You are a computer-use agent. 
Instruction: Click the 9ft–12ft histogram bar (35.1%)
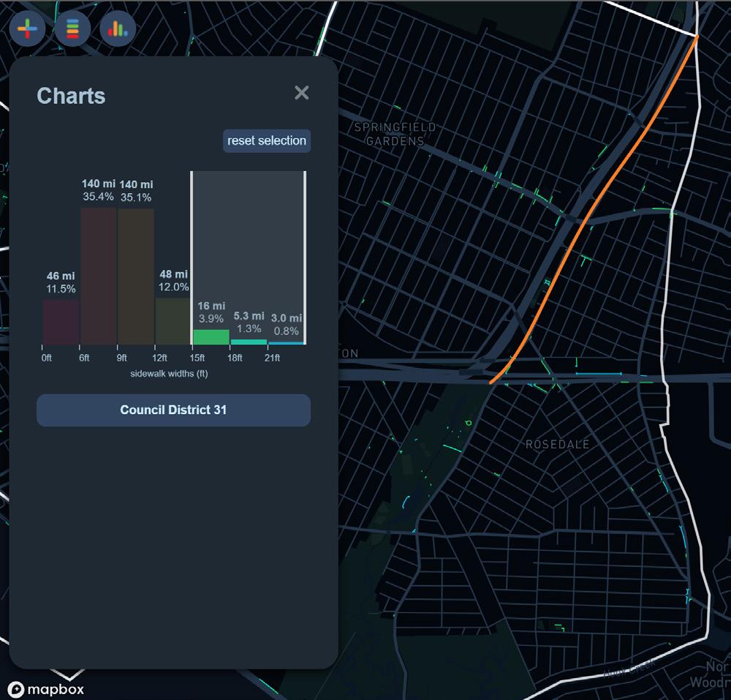tap(136, 276)
